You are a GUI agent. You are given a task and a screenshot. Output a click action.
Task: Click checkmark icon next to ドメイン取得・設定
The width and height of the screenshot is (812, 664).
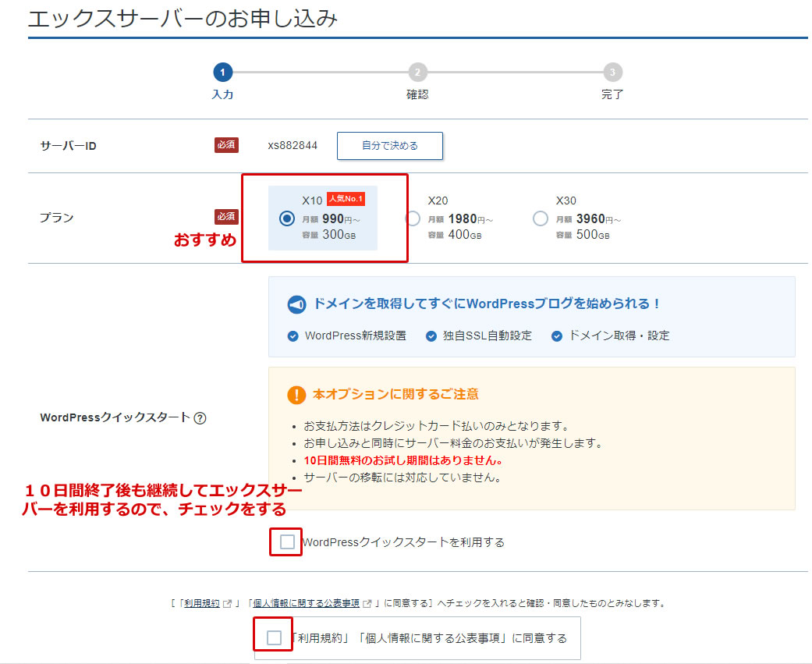557,336
